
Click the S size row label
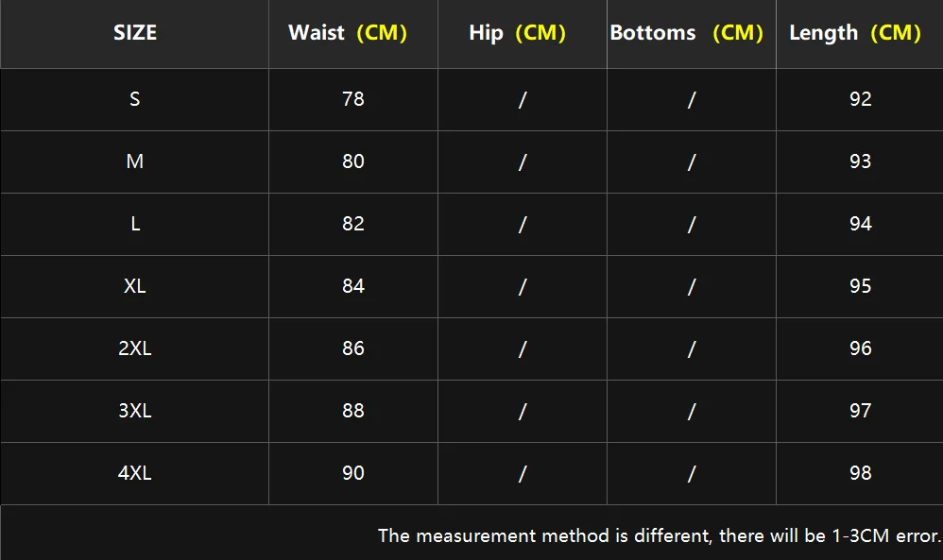(135, 99)
